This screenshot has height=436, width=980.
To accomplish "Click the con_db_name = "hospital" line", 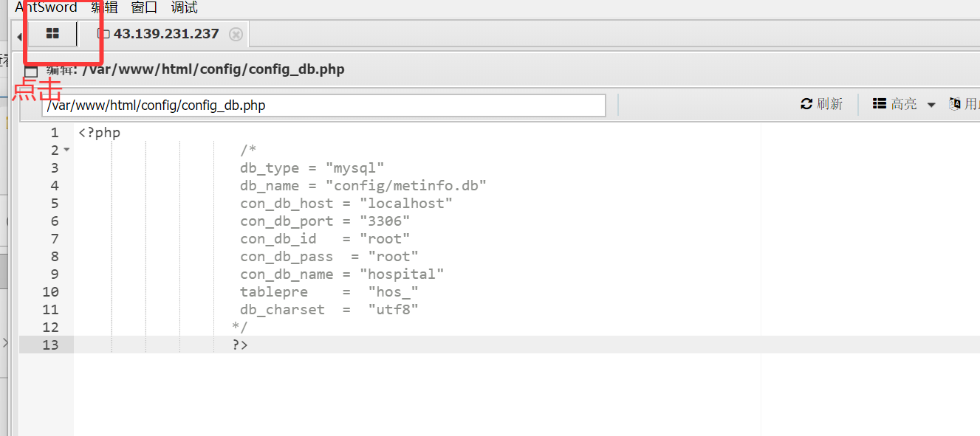I will (x=342, y=274).
